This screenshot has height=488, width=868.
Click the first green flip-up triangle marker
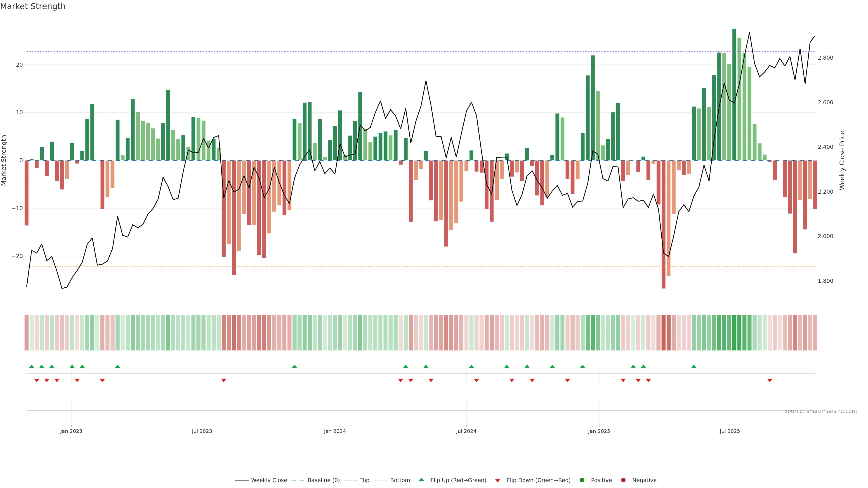click(x=32, y=366)
